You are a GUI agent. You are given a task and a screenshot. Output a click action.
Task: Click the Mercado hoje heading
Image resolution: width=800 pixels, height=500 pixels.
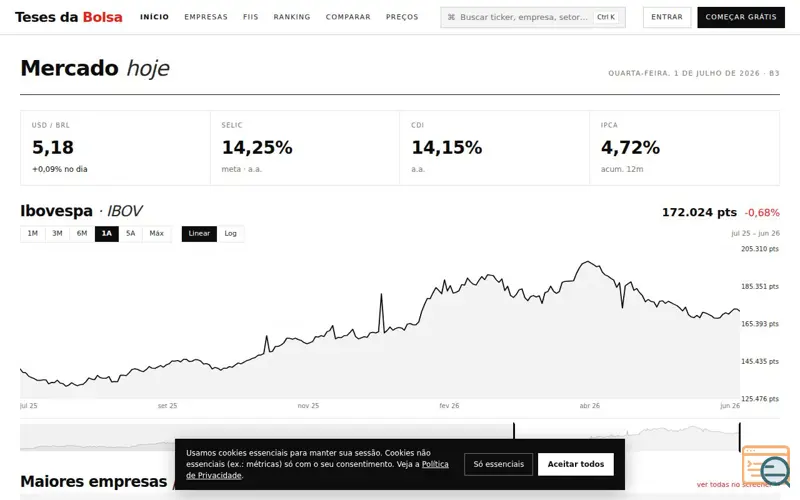(95, 68)
